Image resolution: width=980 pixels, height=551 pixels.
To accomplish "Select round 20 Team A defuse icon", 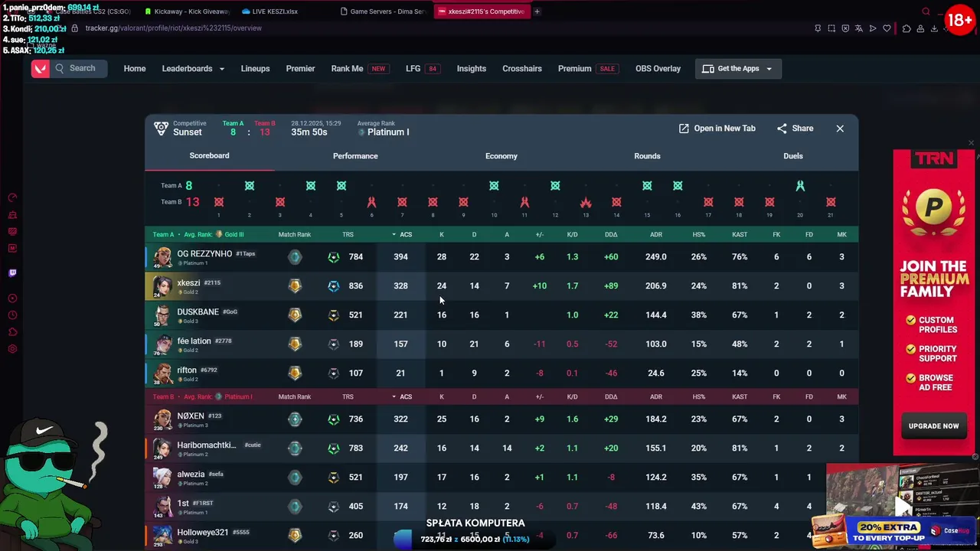I will [800, 186].
